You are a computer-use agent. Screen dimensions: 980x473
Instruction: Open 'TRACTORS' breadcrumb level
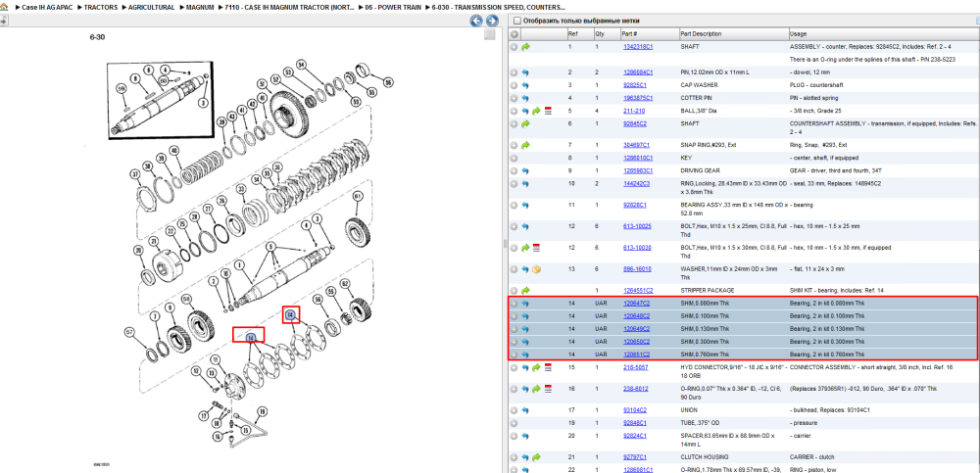(x=101, y=8)
